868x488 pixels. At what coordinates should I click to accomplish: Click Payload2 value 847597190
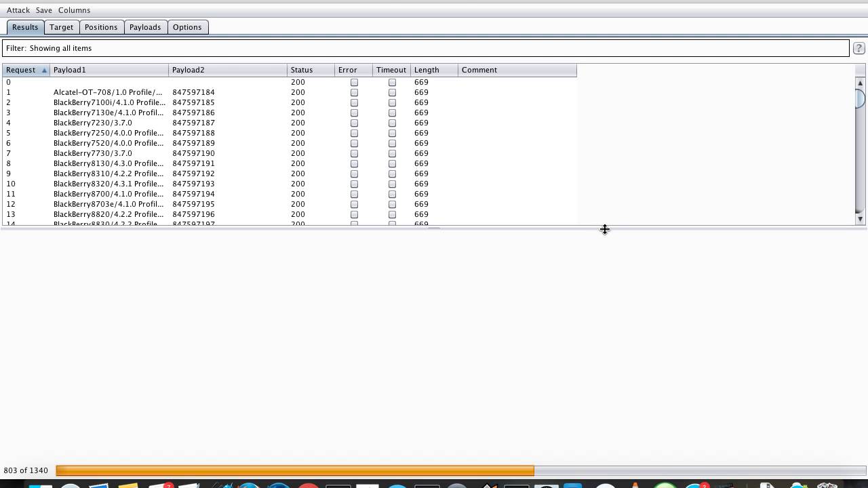[193, 153]
